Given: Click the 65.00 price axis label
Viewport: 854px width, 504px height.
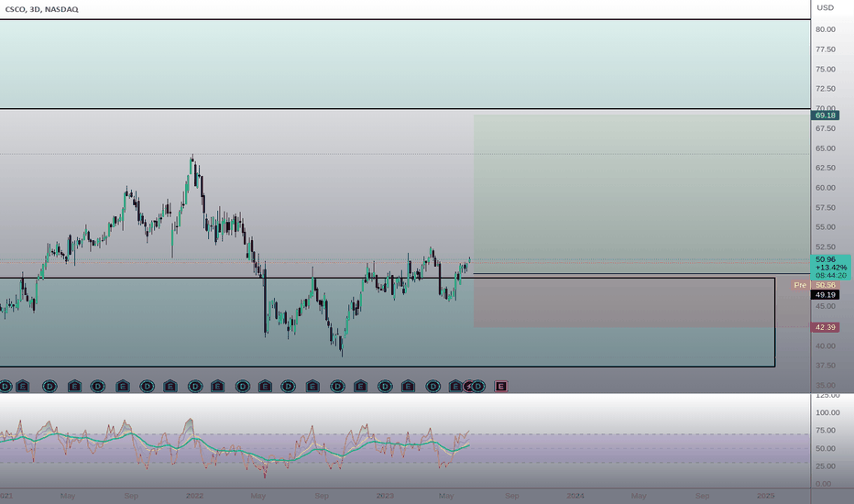Looking at the screenshot, I should (825, 148).
